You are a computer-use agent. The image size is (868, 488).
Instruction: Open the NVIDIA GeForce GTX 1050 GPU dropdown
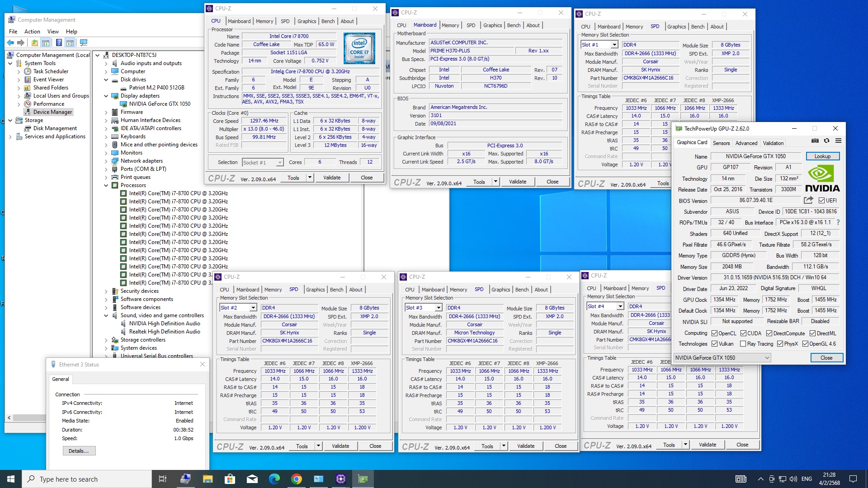tap(767, 358)
